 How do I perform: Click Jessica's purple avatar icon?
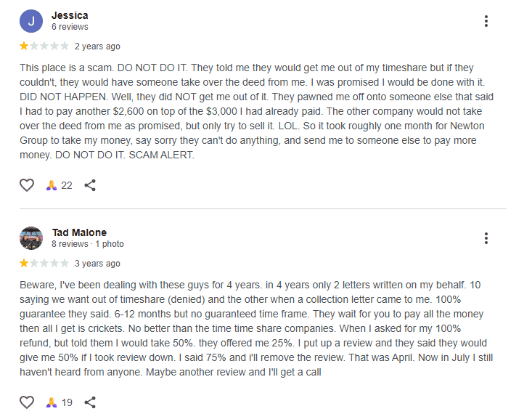(x=31, y=21)
